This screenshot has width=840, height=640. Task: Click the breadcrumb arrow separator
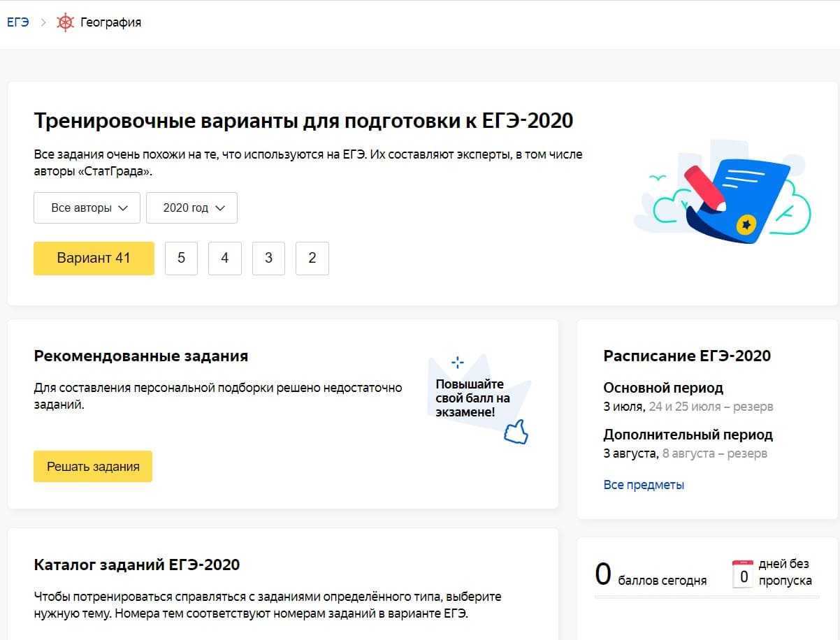[x=43, y=22]
